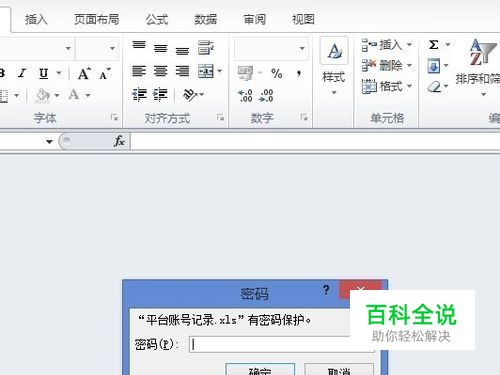Screen dimensions: 500x375
Task: Align text to the vertical middle
Action: coord(160,49)
